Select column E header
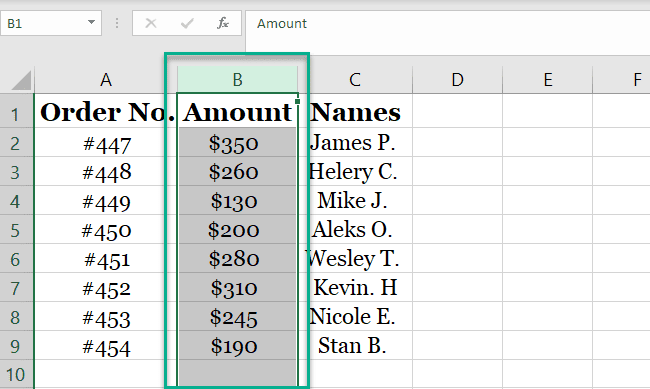 click(548, 80)
